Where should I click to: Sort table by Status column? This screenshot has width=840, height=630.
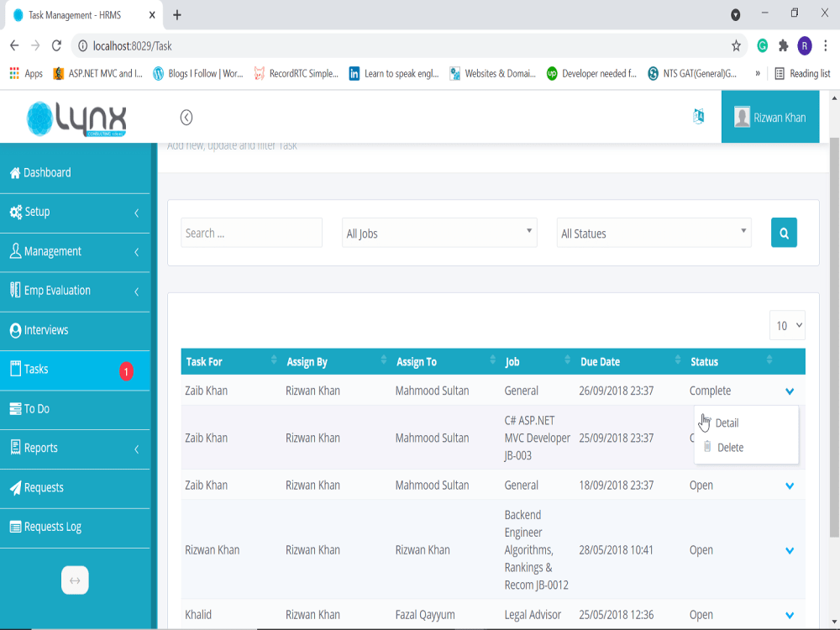point(732,361)
